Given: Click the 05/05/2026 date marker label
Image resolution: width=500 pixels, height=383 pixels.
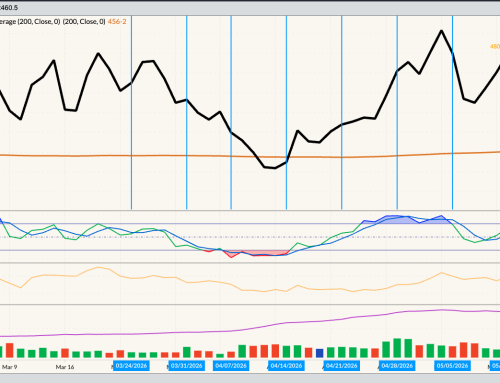Looking at the screenshot, I should click(452, 366).
